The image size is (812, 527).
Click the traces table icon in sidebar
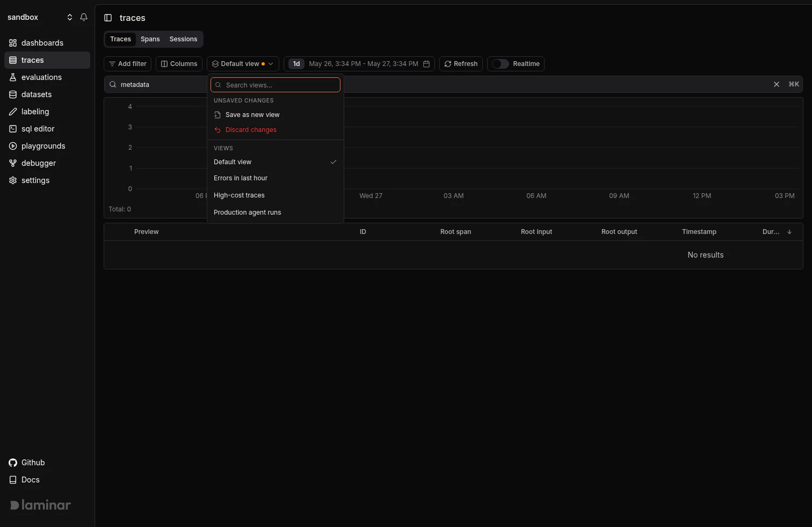click(x=13, y=60)
